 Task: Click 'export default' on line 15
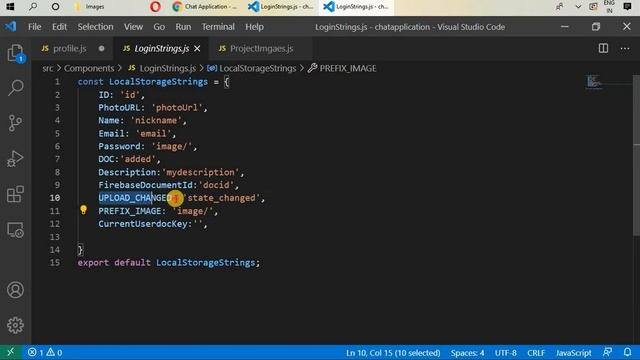tap(114, 262)
